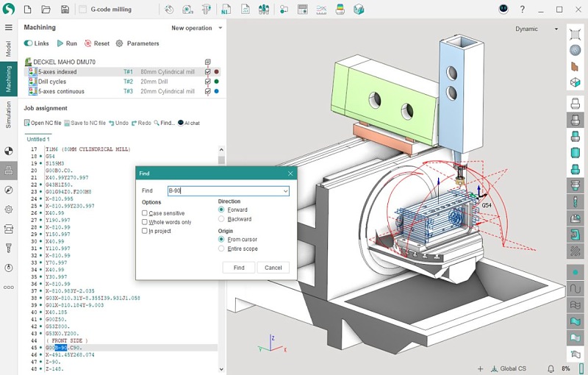This screenshot has height=375, width=588.
Task: Select the Backward direction radio button
Action: click(221, 219)
